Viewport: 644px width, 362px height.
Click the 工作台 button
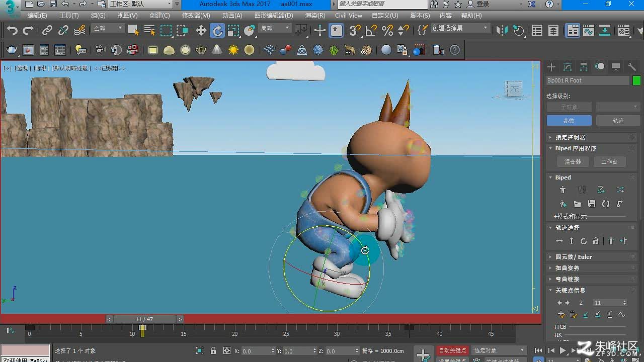click(x=609, y=162)
